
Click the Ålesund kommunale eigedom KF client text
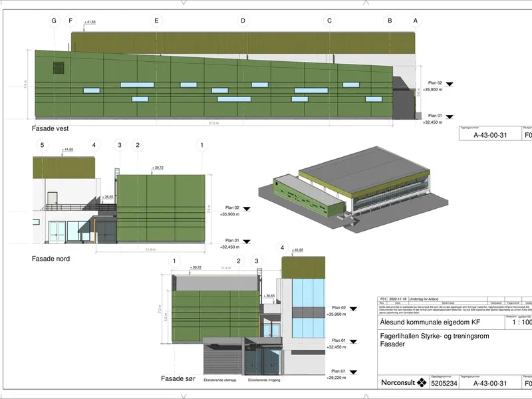430,322
